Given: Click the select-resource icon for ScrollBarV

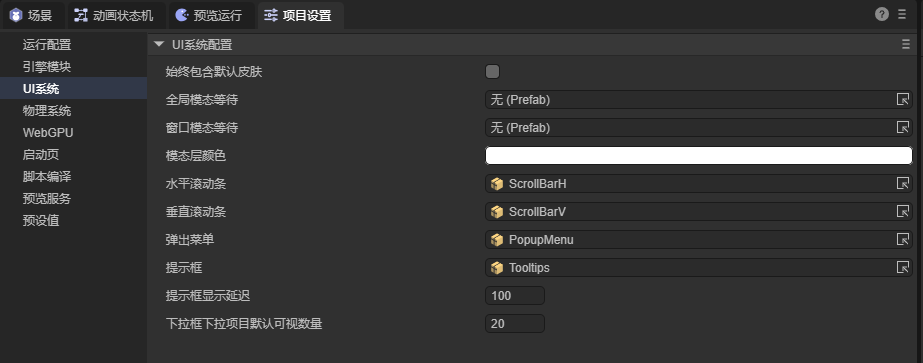Looking at the screenshot, I should [x=902, y=211].
